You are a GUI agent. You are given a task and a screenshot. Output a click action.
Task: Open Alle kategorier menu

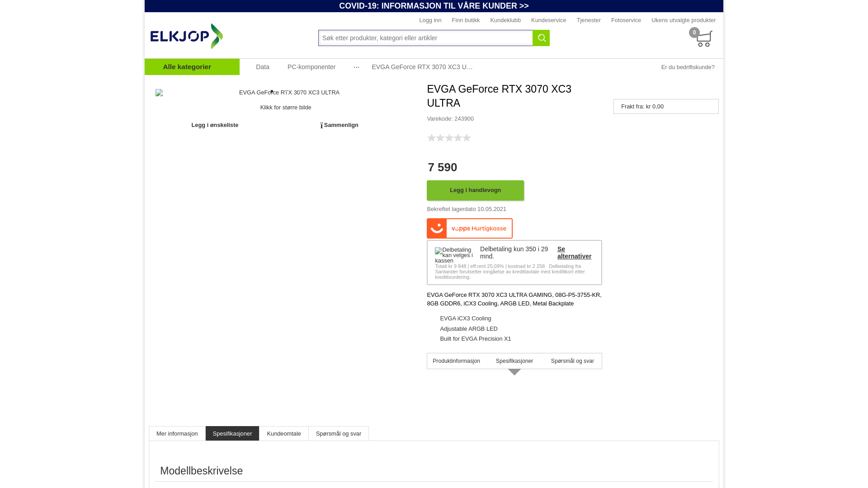tap(192, 67)
